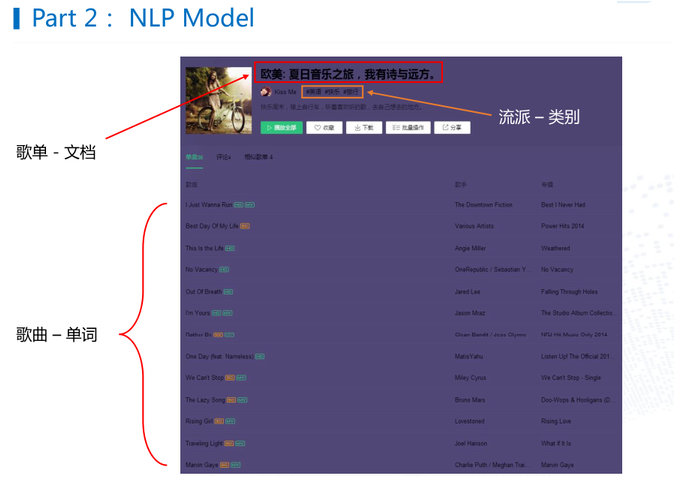
Task: Click the orange badge on Rising Girl
Action: coord(219,422)
